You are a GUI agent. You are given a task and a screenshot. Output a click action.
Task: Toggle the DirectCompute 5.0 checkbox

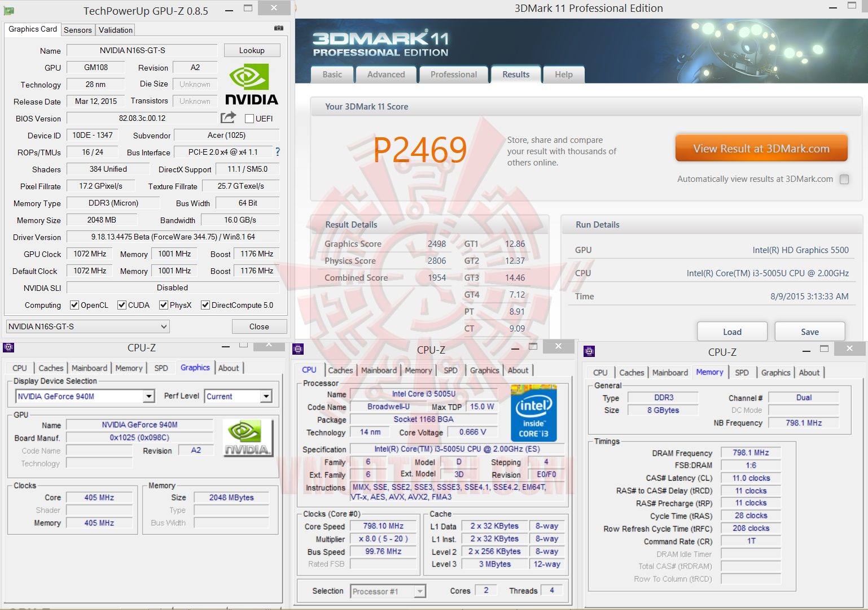coord(205,305)
